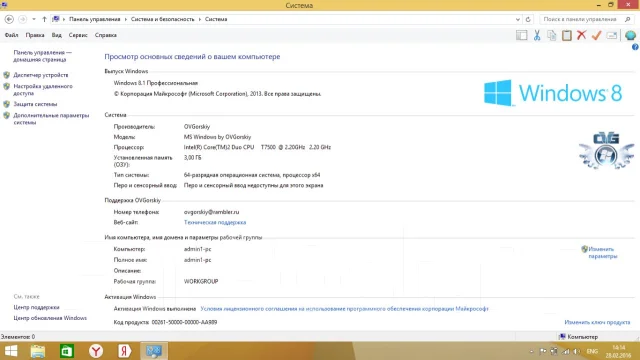Click the Control Panel taskbar window icon
Image resolution: width=640 pixels, height=360 pixels.
[x=153, y=351]
